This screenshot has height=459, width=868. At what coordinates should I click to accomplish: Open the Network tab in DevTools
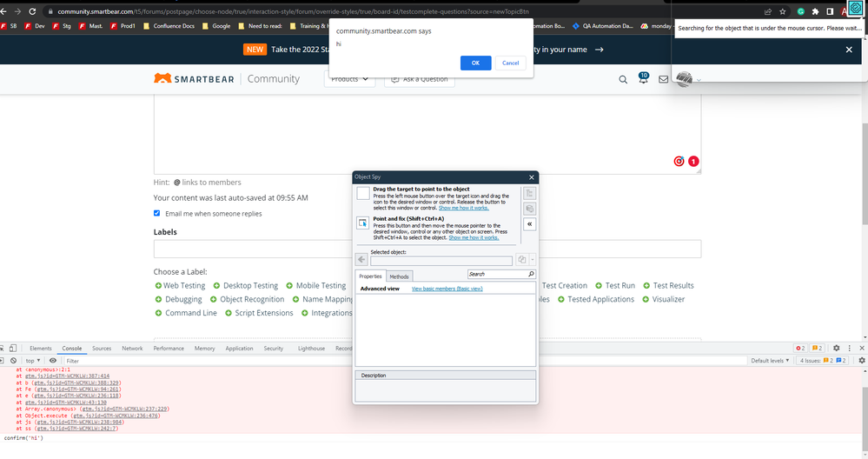132,348
